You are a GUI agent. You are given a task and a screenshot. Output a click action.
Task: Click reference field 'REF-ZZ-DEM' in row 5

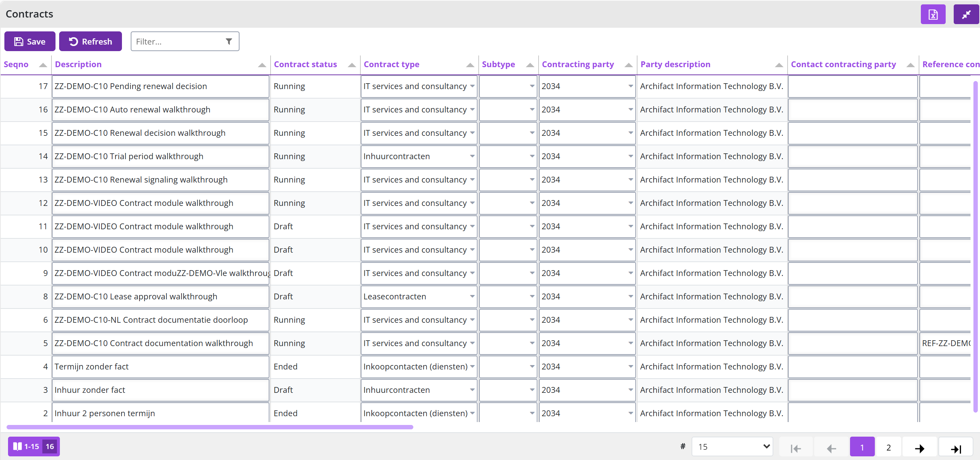(x=945, y=343)
